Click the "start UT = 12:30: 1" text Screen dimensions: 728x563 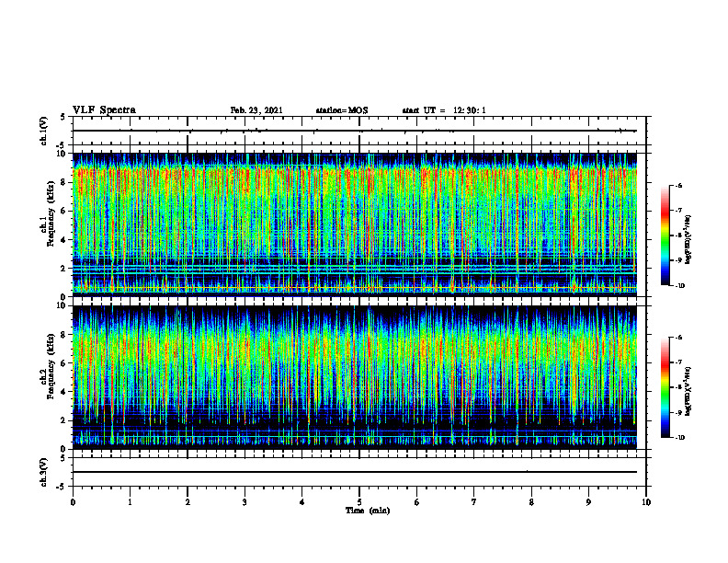coord(444,110)
